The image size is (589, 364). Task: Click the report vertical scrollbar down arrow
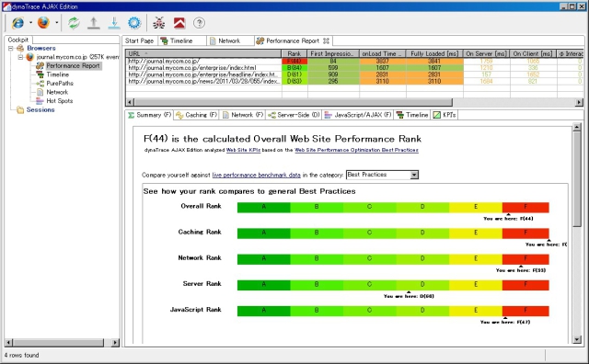point(577,339)
